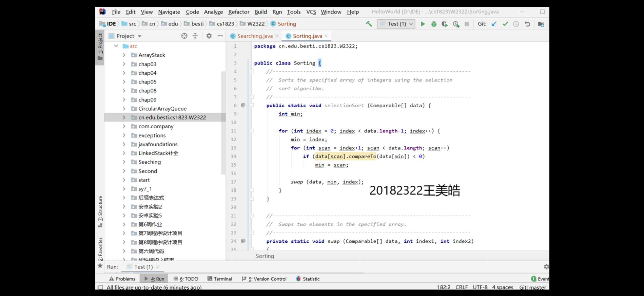This screenshot has width=644, height=296.
Task: Open the Statistic tool window
Action: click(x=308, y=279)
